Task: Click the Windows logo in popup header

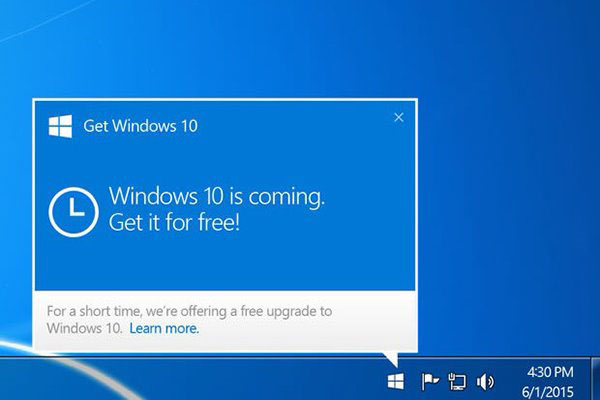Action: click(x=60, y=126)
